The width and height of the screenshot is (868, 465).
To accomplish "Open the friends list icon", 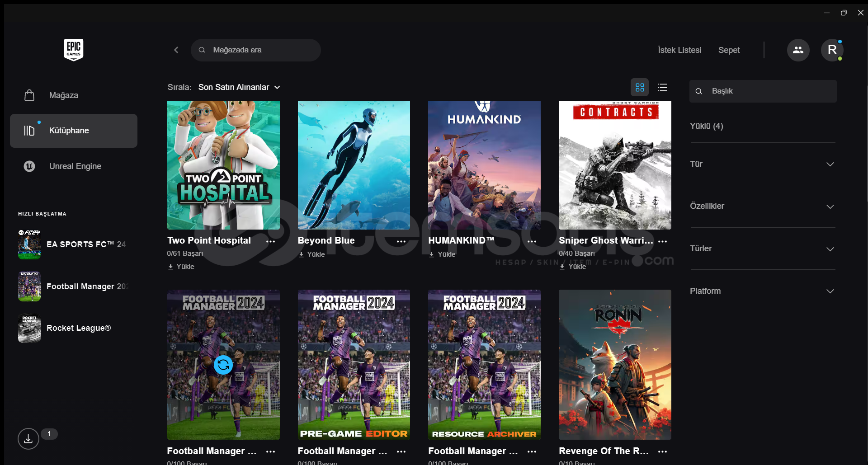I will pos(798,50).
